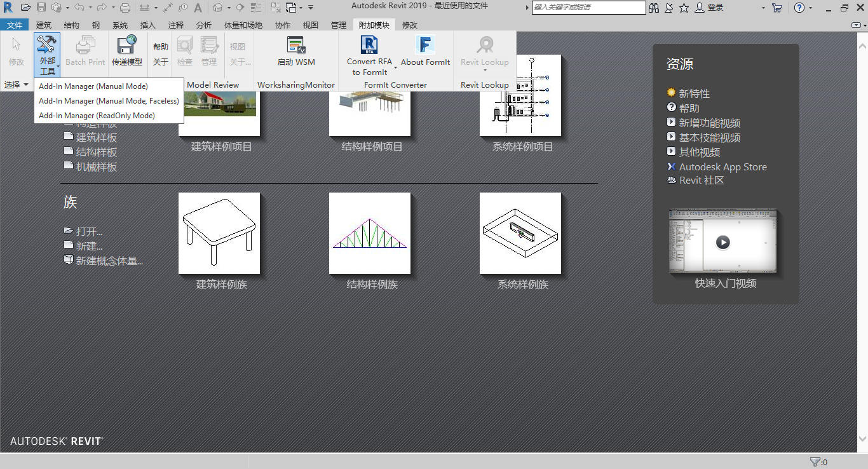868x469 pixels.
Task: Click the Default 3D View house icon
Action: (x=218, y=8)
